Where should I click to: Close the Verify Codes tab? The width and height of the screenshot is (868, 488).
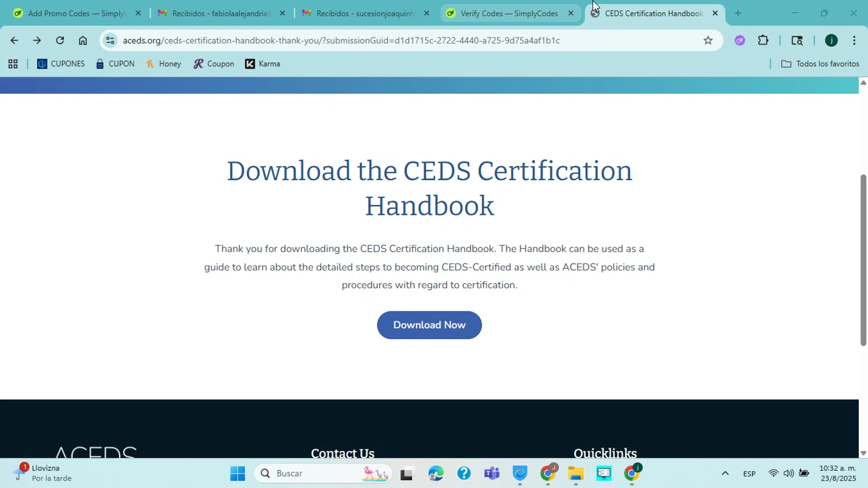[571, 13]
